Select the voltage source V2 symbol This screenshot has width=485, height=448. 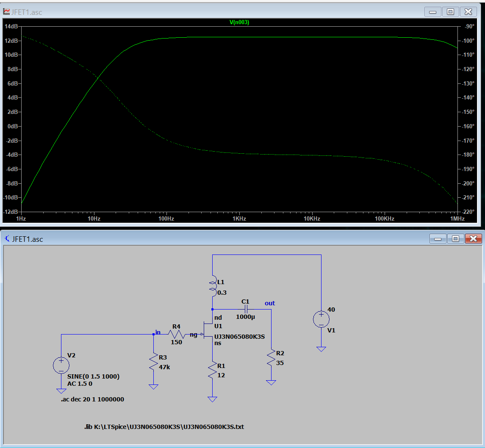[61, 365]
